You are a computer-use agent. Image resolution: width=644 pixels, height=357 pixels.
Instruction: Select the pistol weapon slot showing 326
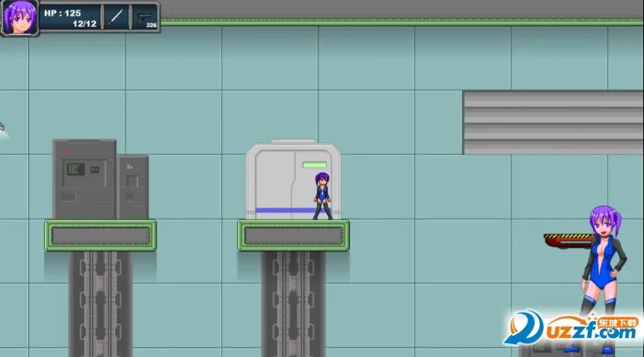pos(145,18)
